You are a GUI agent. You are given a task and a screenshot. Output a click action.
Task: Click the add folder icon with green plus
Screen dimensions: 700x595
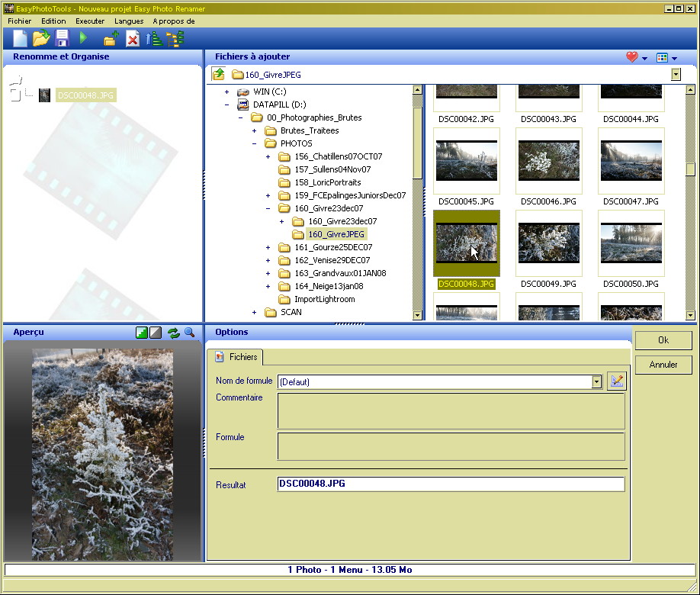click(x=111, y=40)
